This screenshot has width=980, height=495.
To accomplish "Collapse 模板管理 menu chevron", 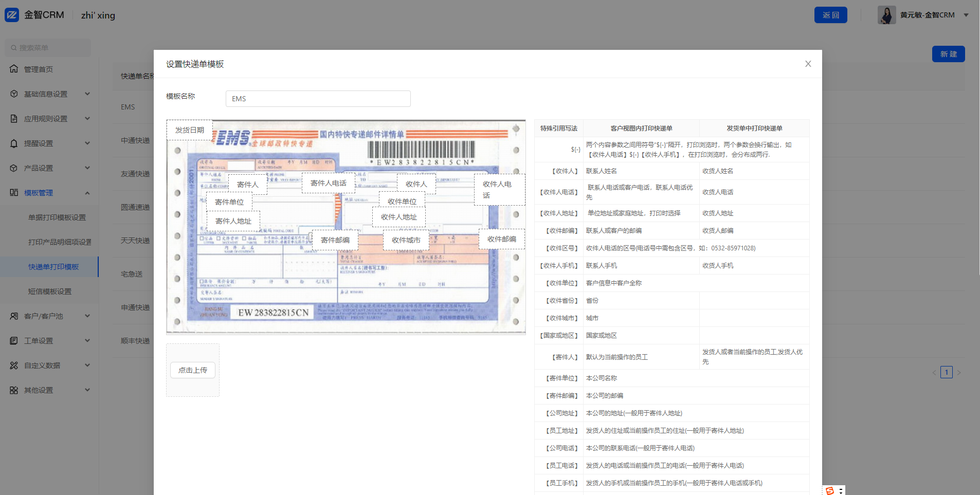I will click(x=87, y=193).
